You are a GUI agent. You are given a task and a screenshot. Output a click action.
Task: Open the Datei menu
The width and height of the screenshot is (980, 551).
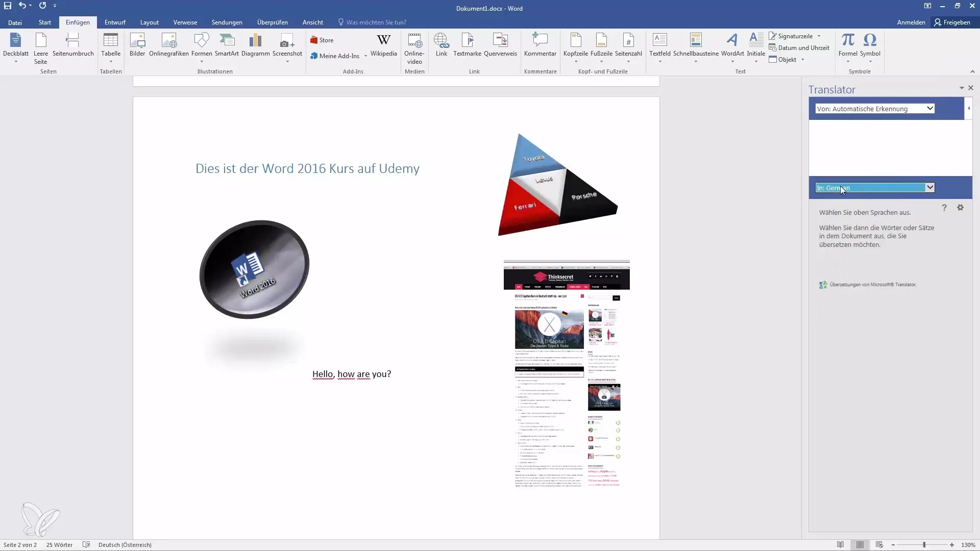pos(15,22)
